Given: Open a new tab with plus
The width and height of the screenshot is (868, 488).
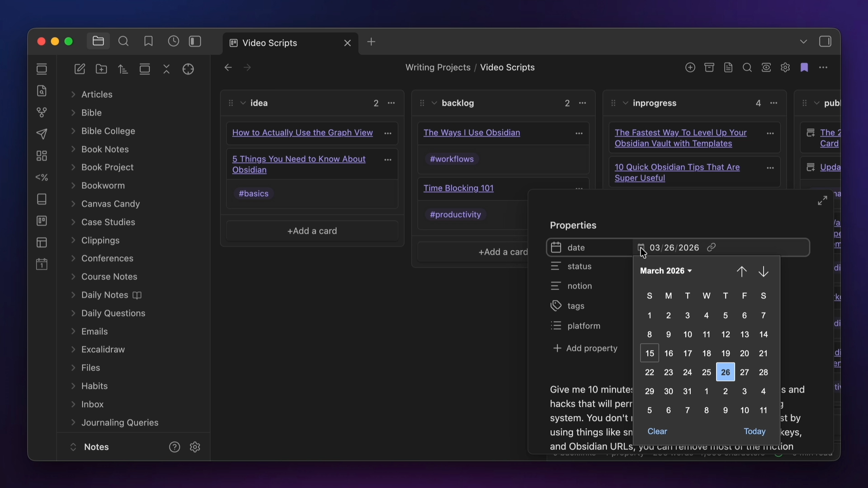Looking at the screenshot, I should point(372,42).
